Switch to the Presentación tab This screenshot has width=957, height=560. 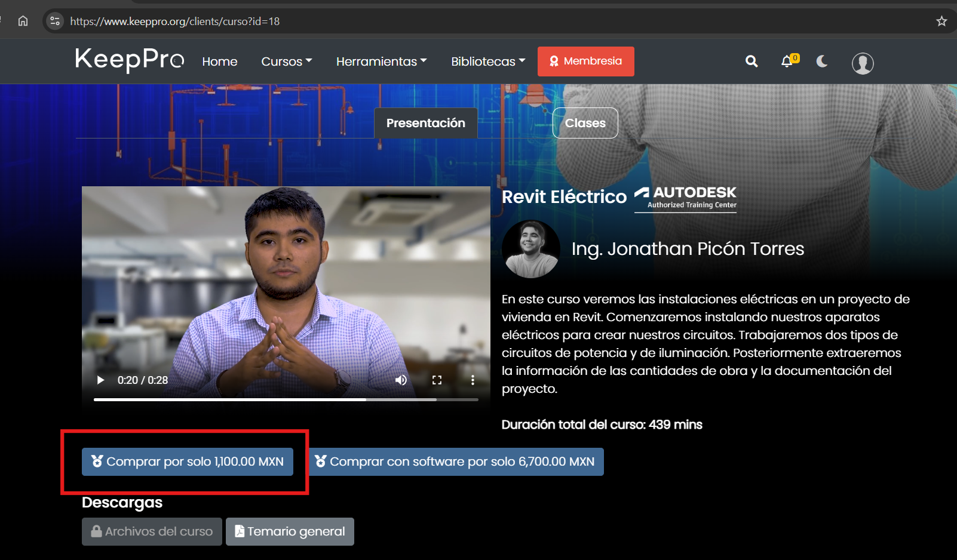[x=426, y=123]
